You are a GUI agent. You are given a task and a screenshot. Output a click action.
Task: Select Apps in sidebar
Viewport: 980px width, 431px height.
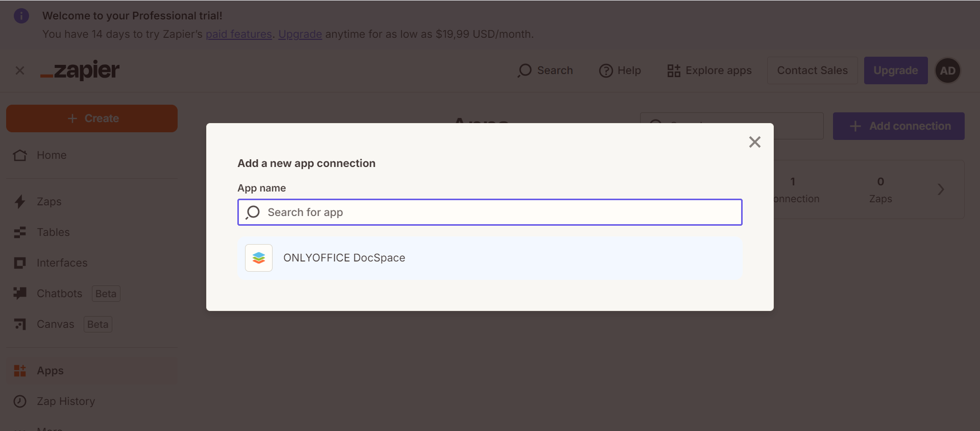[92, 371]
